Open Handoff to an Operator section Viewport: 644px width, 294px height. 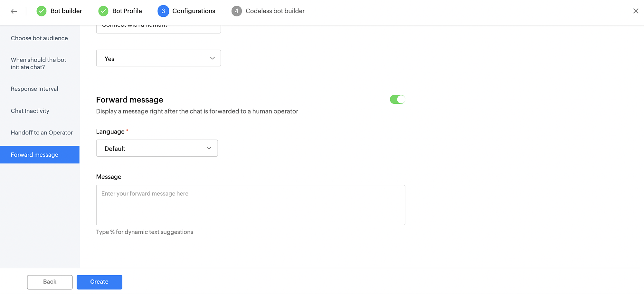pos(42,132)
